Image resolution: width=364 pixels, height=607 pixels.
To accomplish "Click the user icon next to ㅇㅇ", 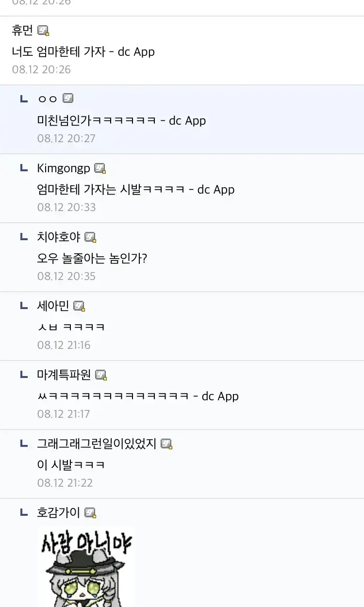I will 68,98.
